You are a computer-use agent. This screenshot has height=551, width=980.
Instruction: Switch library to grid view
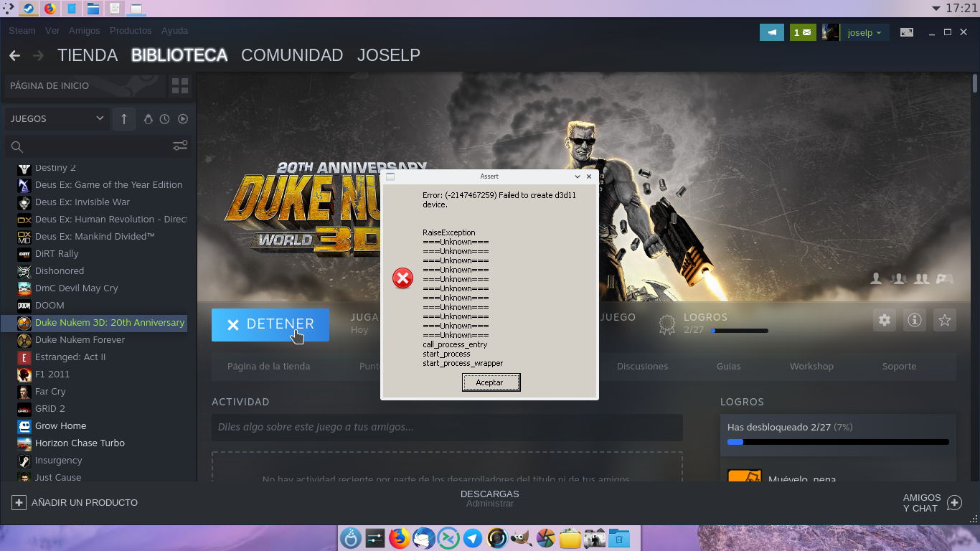pos(180,86)
